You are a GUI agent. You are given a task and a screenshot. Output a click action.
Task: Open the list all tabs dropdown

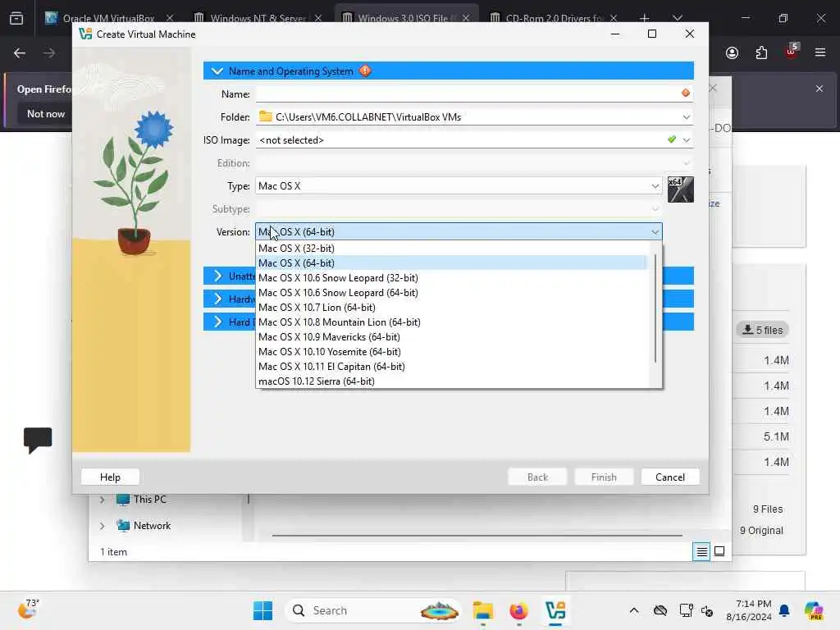click(677, 18)
